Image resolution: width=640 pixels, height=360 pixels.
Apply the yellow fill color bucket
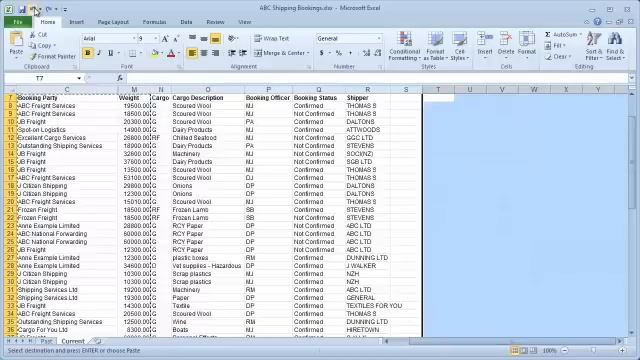(x=155, y=53)
